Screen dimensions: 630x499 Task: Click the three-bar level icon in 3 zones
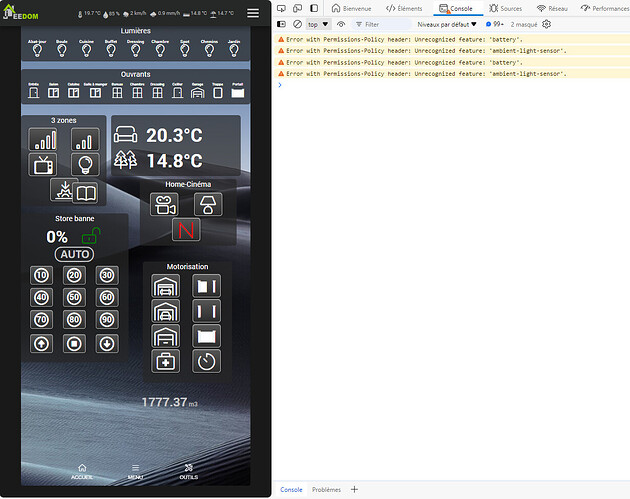click(x=85, y=139)
